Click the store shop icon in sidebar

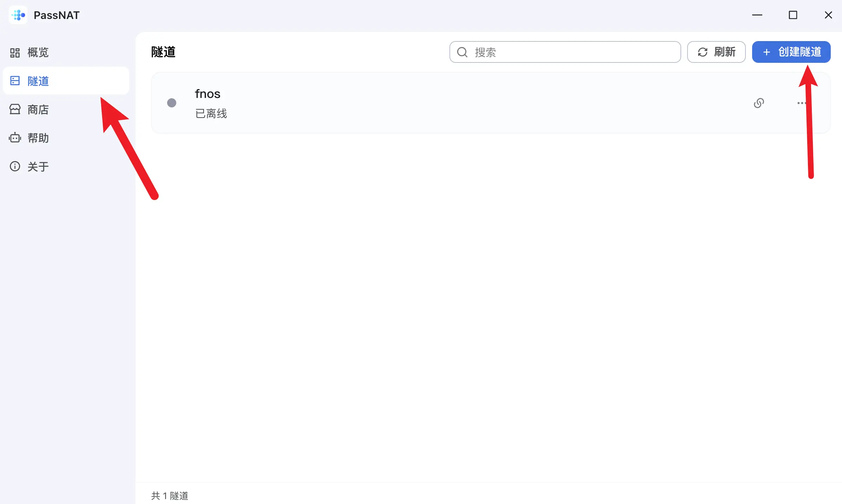(x=15, y=110)
